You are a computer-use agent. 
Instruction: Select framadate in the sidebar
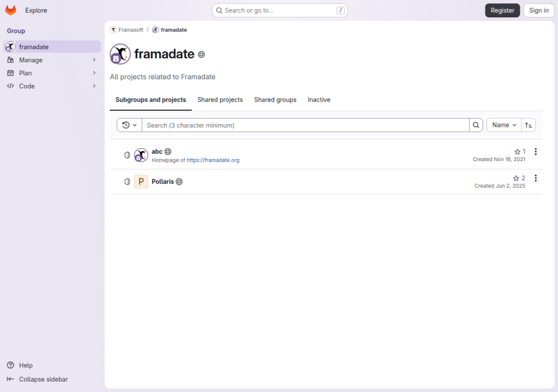point(52,47)
